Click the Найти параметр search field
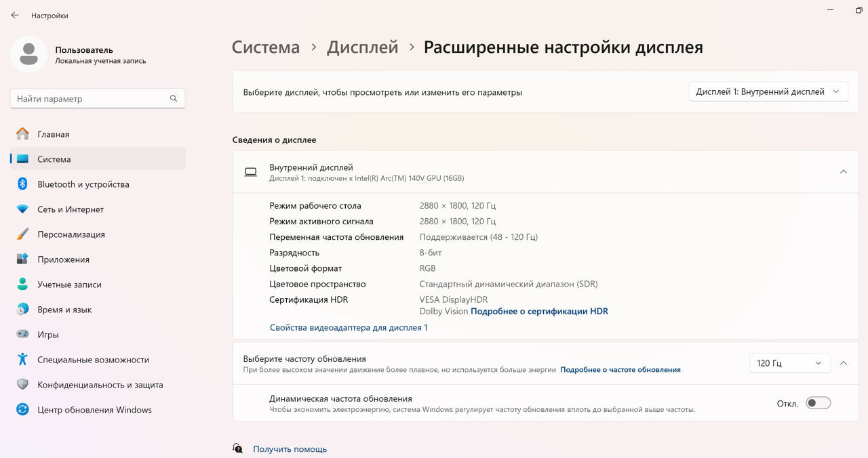The width and height of the screenshot is (868, 458). click(88, 99)
